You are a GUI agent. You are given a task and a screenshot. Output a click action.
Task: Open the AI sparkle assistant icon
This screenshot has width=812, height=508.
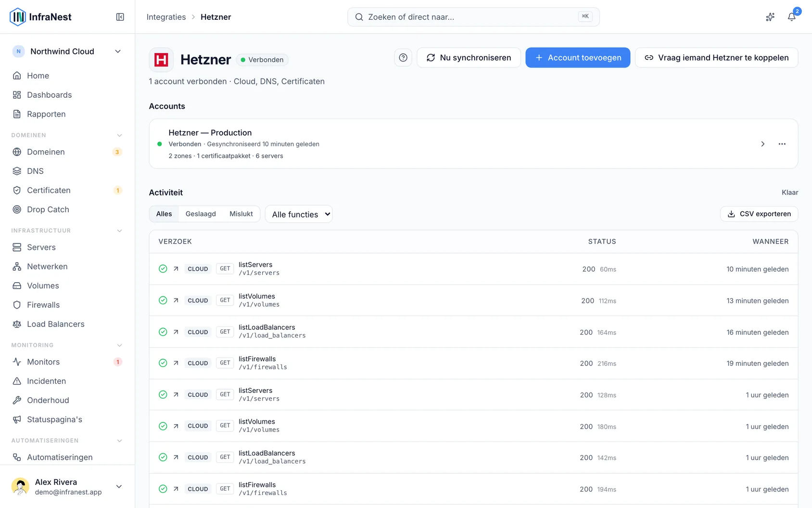(x=770, y=17)
